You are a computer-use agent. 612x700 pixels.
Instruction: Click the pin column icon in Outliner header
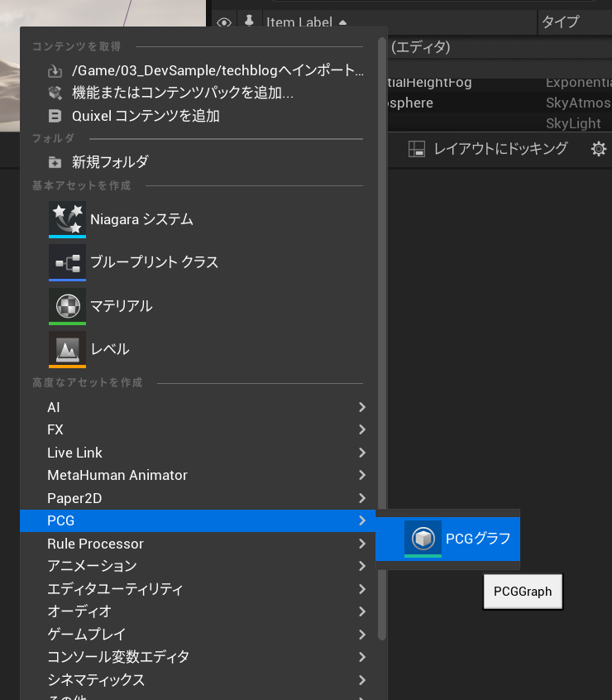pyautogui.click(x=250, y=21)
